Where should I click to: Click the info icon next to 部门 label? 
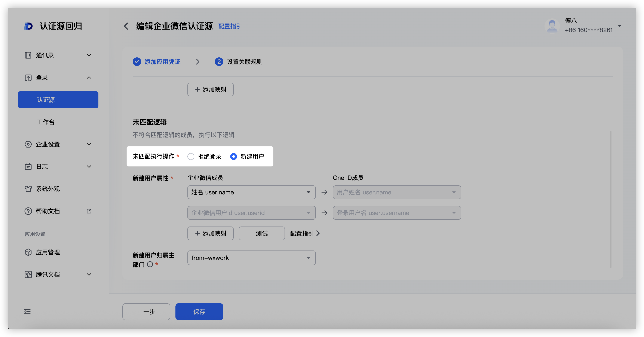(x=150, y=264)
